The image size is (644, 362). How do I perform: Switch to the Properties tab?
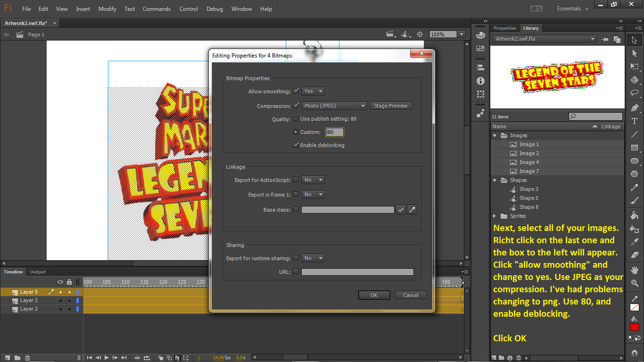pos(505,28)
